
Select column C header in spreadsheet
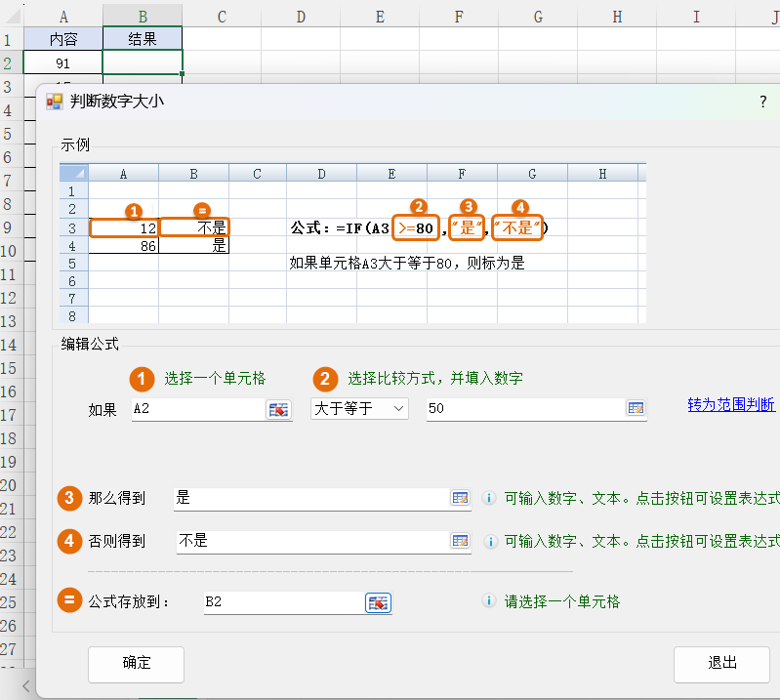222,16
